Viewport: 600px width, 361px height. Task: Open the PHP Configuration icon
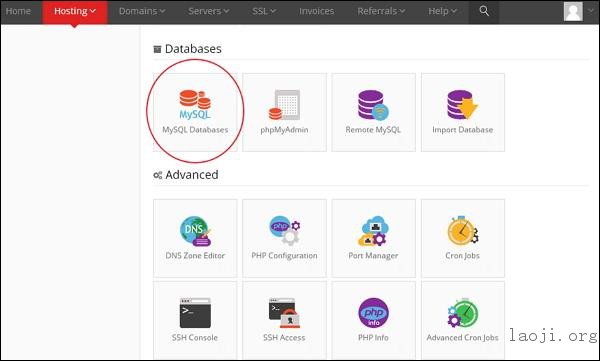click(284, 231)
